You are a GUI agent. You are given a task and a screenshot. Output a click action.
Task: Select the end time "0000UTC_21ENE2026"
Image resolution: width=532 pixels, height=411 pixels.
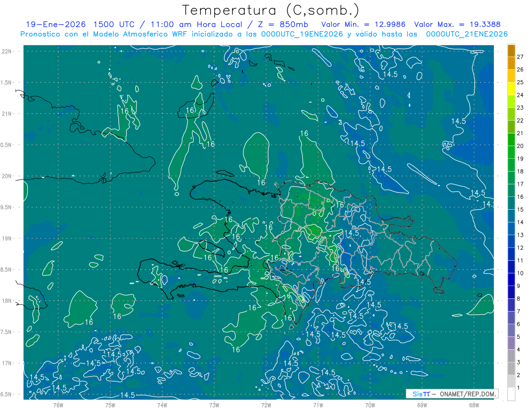[467, 34]
